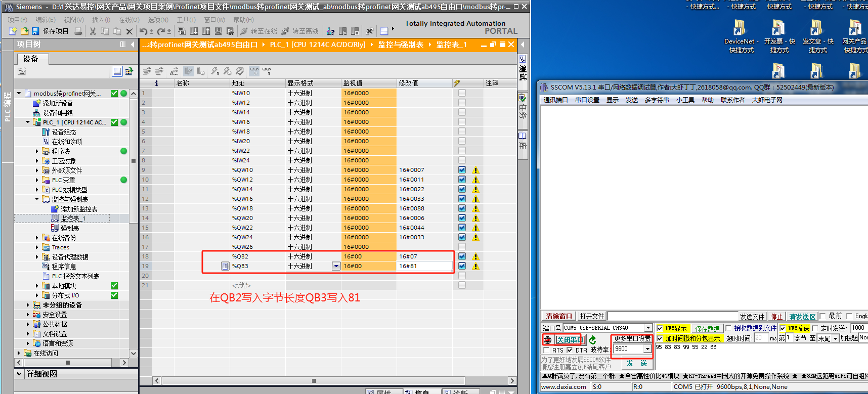Viewport: 868px width, 394px height.
Task: Click Modify all selected values once now icon
Action: click(x=215, y=71)
